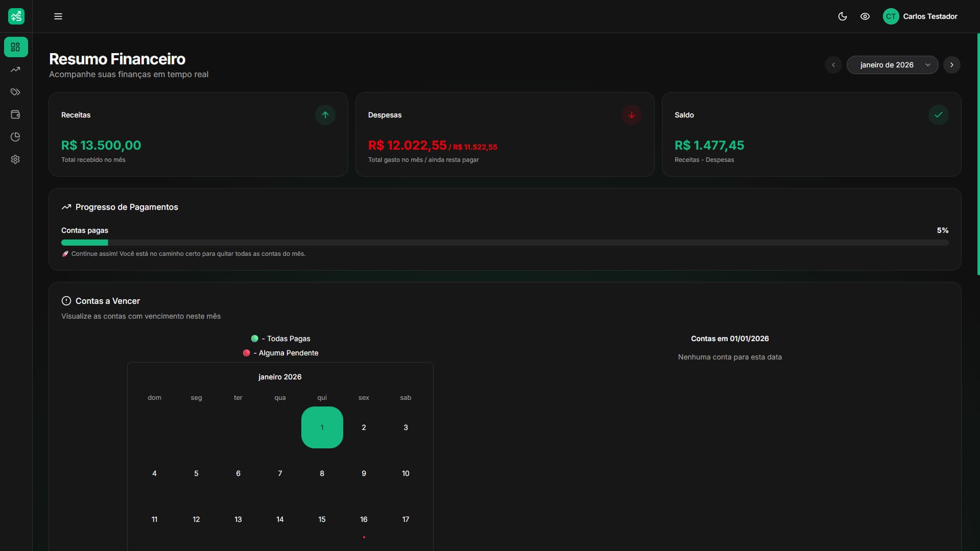Select the trends chart icon in sidebar
980x551 pixels.
(x=16, y=69)
